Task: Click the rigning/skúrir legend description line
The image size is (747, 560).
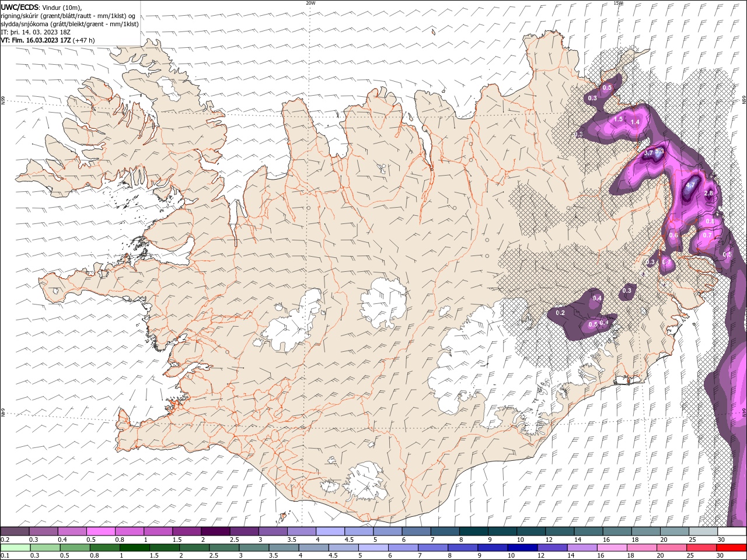Action: pos(68,15)
